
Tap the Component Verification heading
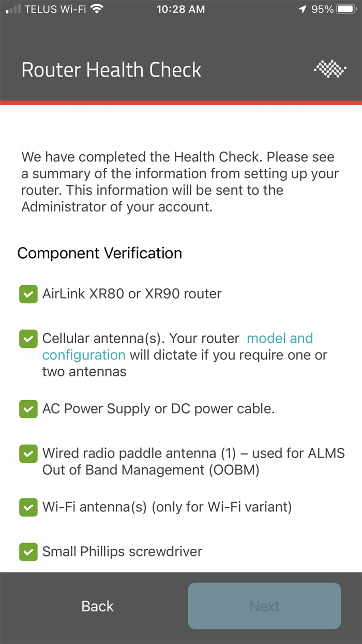(100, 253)
